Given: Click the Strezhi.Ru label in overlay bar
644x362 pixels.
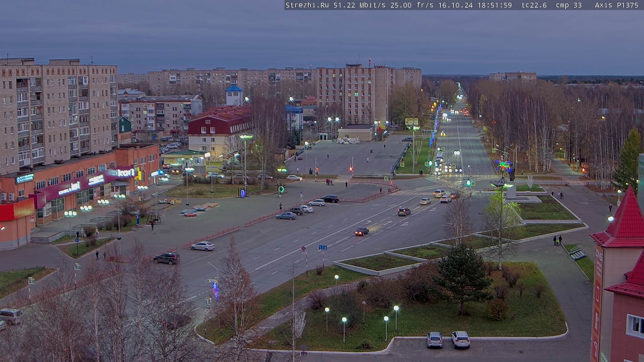Looking at the screenshot, I should coord(307,5).
